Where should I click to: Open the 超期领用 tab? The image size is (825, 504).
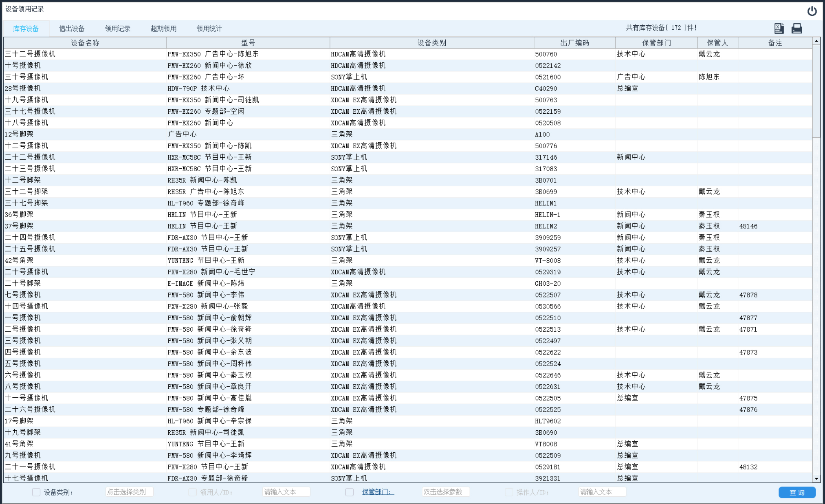[x=163, y=29]
